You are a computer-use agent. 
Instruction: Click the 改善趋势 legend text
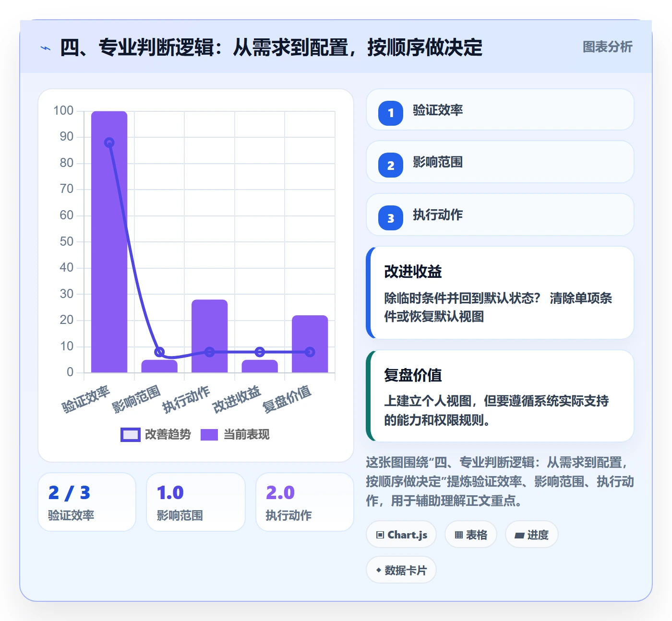pyautogui.click(x=168, y=434)
